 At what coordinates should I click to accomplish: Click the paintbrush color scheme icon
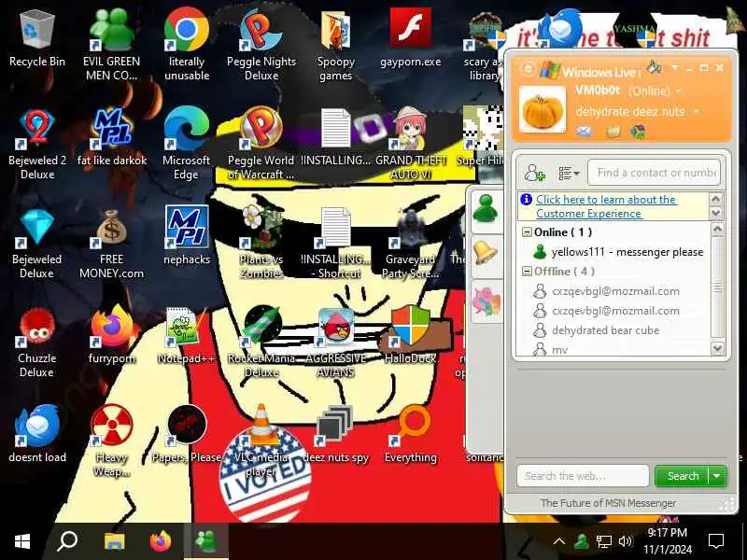pyautogui.click(x=655, y=67)
